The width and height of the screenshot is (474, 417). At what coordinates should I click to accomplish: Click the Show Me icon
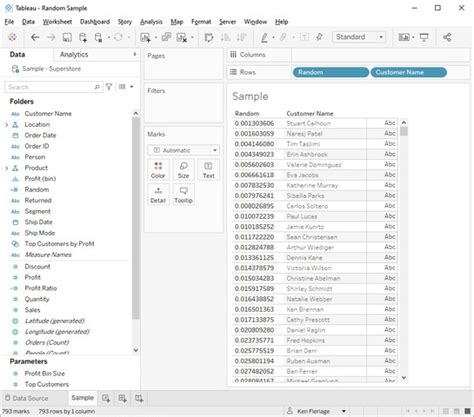tap(404, 37)
